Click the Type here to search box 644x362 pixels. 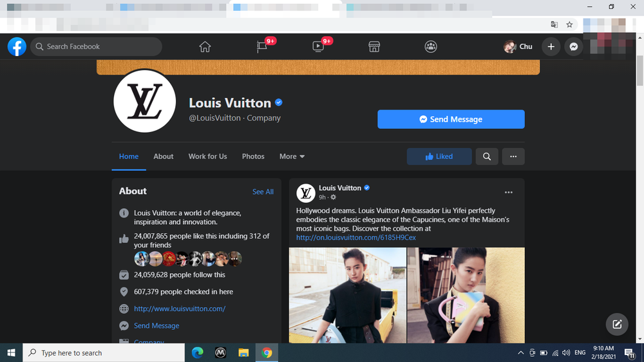tap(104, 352)
